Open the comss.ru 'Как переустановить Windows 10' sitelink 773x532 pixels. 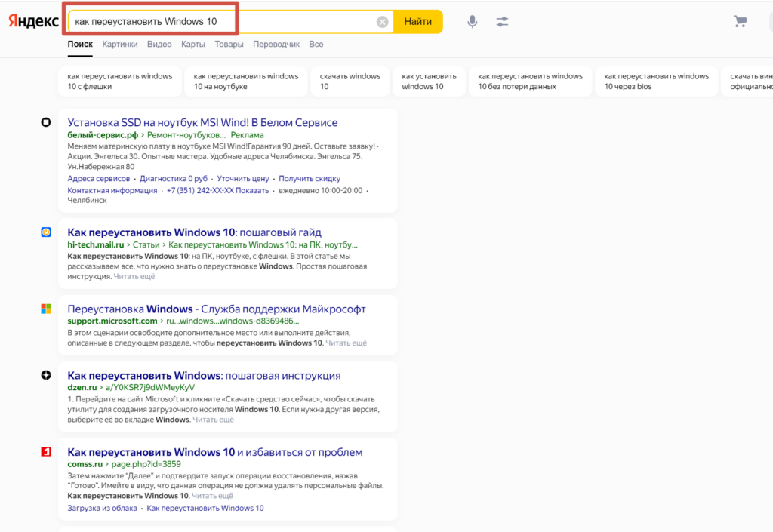205,509
